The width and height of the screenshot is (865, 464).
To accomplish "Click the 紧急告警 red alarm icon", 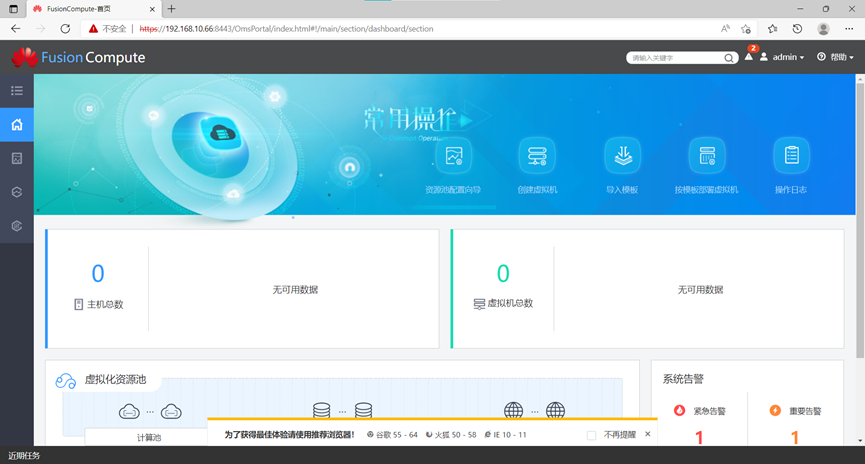I will coord(680,410).
